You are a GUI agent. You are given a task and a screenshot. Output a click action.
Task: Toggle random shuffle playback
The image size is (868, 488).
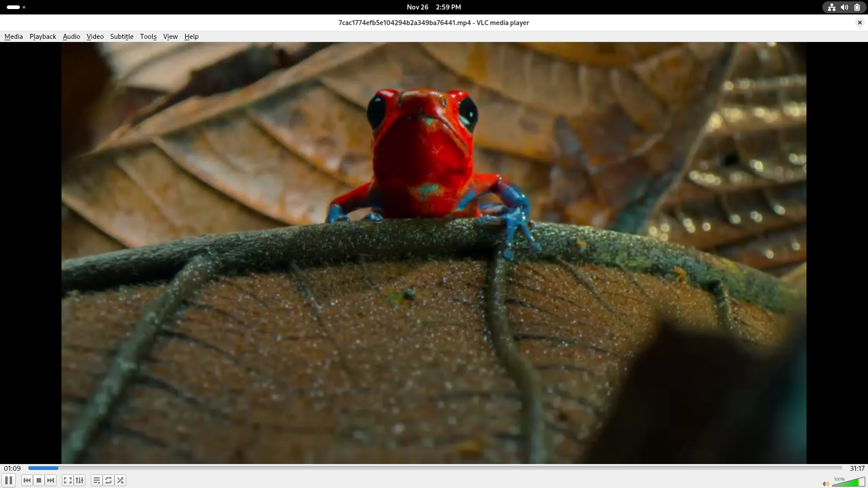120,480
